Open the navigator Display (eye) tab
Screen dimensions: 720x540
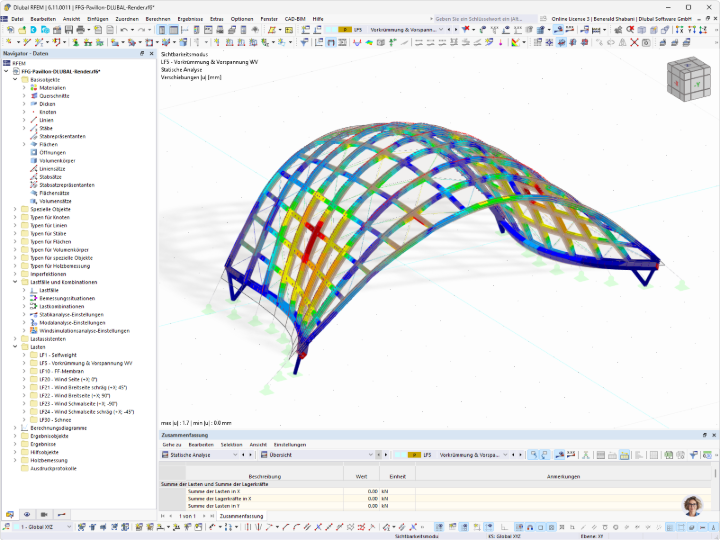point(27,514)
